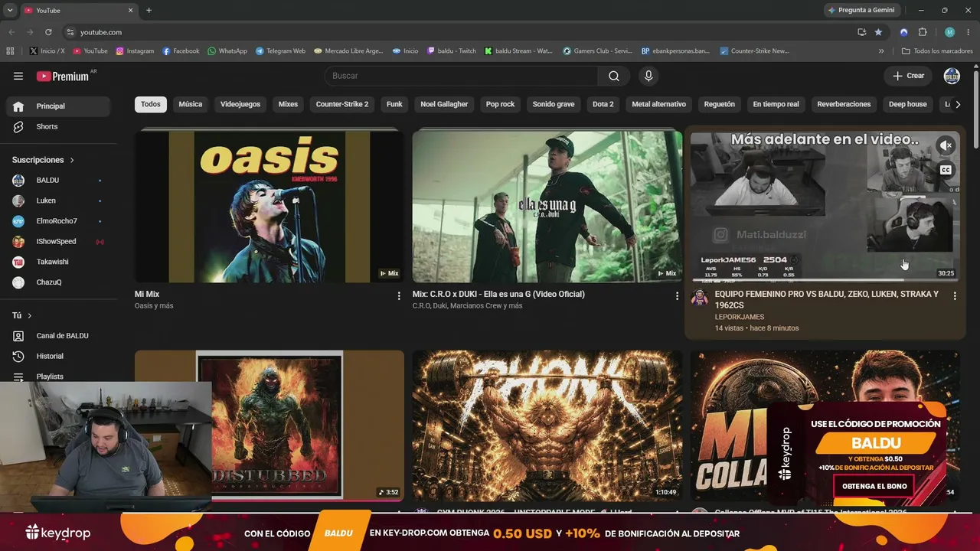This screenshot has width=980, height=551.
Task: Open the baldu - Twitch bookmark
Action: click(452, 51)
